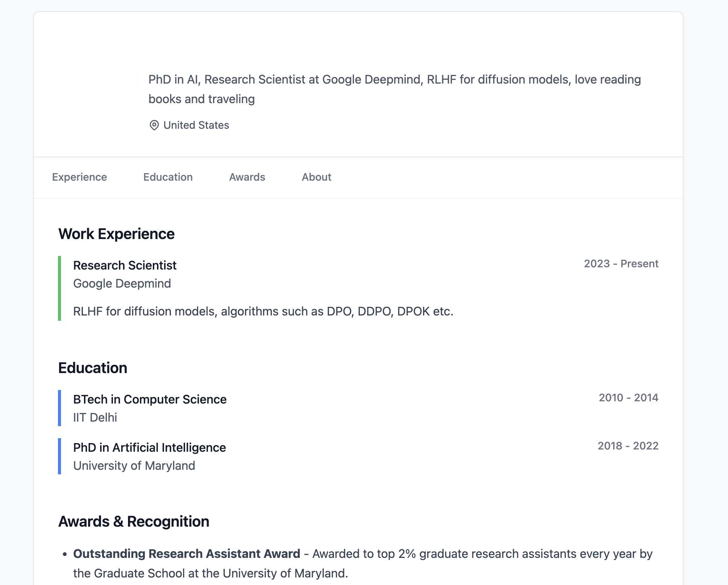Click the 2018 - 2022 date range
The width and height of the screenshot is (728, 585).
point(628,446)
